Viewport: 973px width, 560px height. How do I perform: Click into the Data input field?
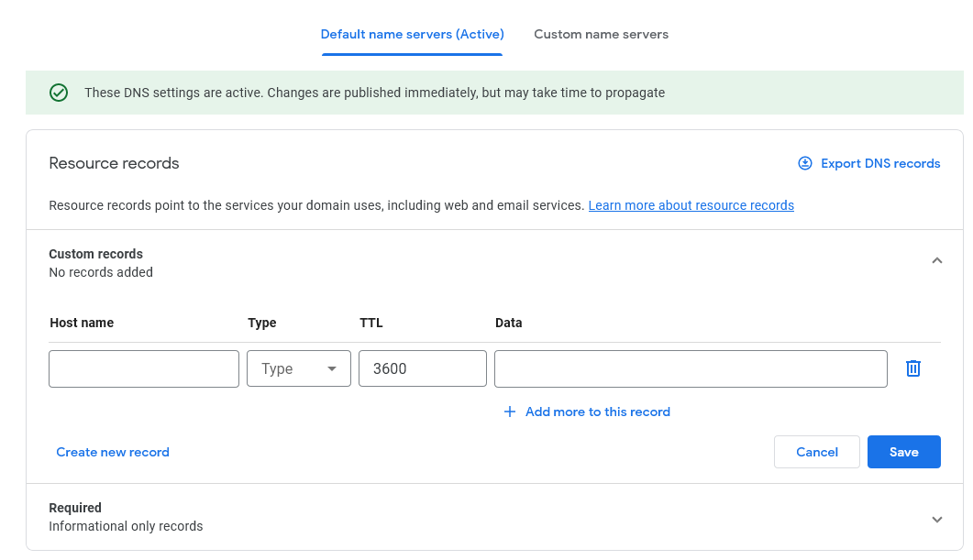pyautogui.click(x=691, y=368)
